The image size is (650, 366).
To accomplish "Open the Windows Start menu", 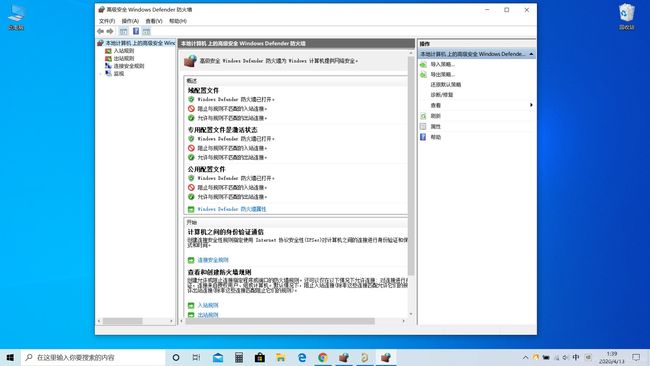I will click(x=10, y=357).
